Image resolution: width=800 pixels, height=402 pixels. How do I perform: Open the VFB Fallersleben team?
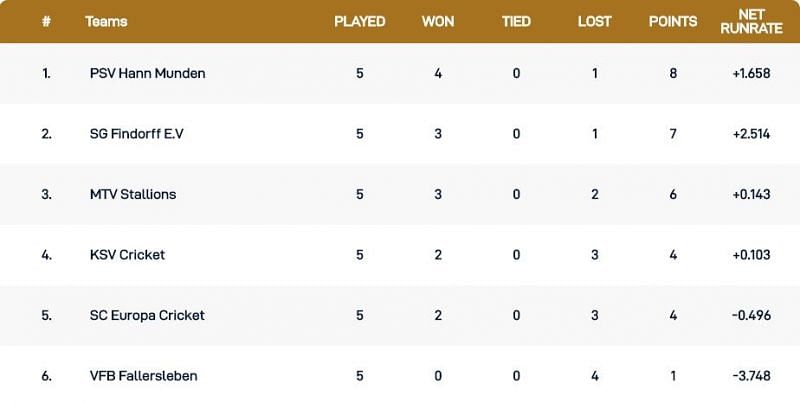click(143, 376)
